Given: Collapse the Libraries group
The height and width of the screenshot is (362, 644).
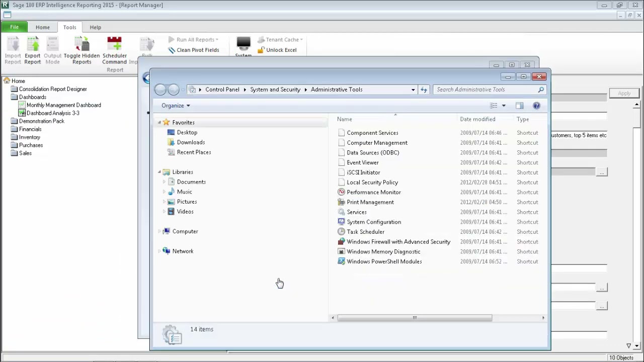Looking at the screenshot, I should click(159, 172).
